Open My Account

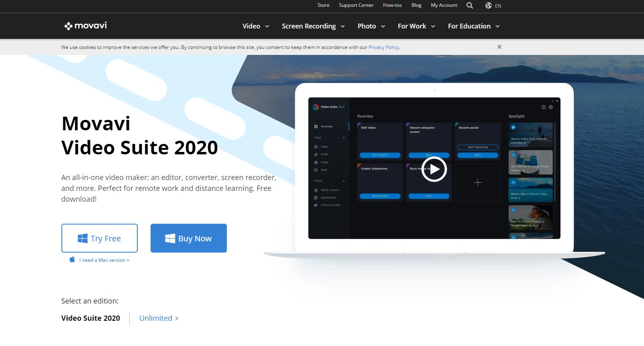coord(444,5)
